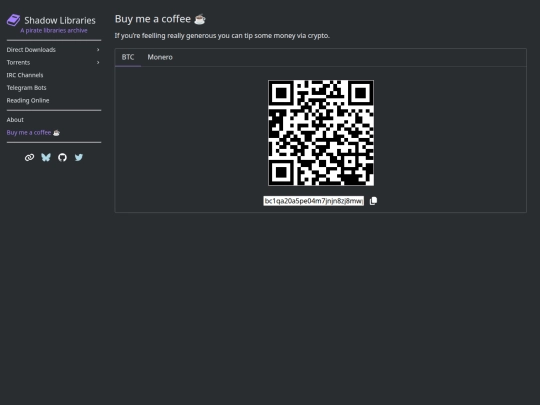This screenshot has width=540, height=405.
Task: Expand the Direct Downloads chevron
Action: (x=98, y=50)
